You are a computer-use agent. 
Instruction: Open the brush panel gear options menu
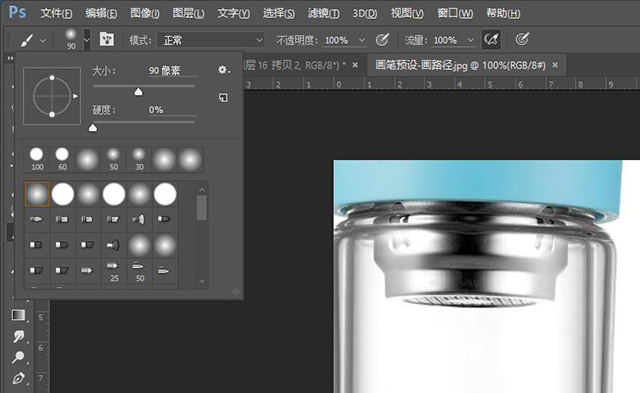pos(223,70)
